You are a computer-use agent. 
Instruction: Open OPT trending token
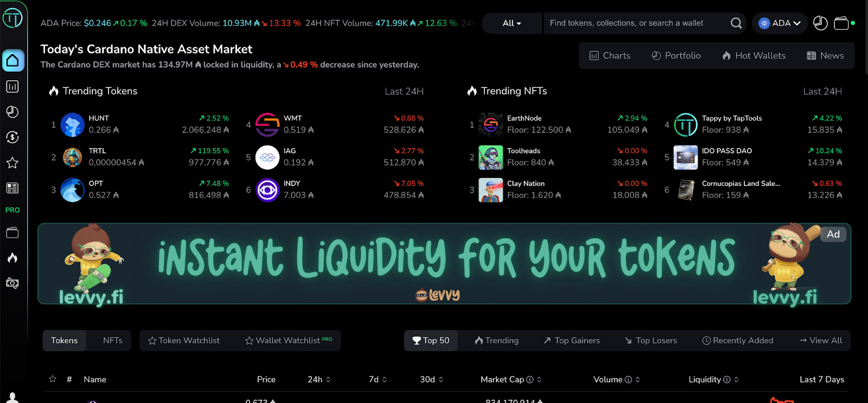tap(139, 189)
